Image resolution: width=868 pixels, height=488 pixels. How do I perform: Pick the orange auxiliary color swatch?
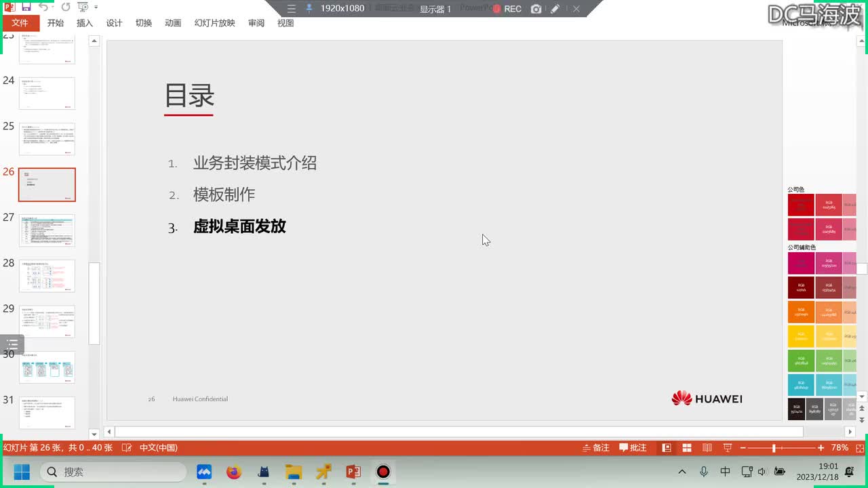pos(801,312)
